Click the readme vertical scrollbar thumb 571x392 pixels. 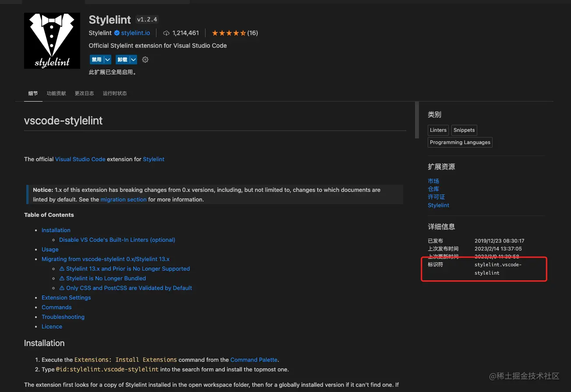(x=417, y=120)
